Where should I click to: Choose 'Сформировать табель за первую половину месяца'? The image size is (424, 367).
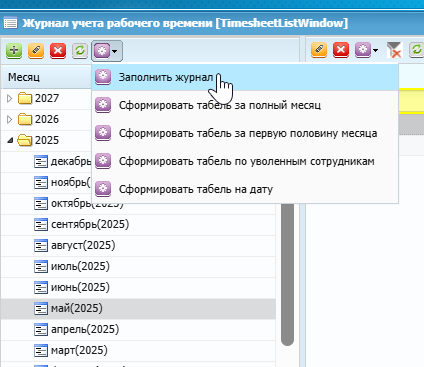pyautogui.click(x=245, y=133)
